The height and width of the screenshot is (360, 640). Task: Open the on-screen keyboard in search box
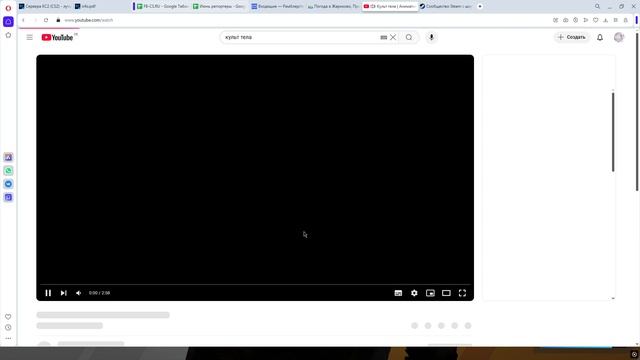click(x=384, y=37)
